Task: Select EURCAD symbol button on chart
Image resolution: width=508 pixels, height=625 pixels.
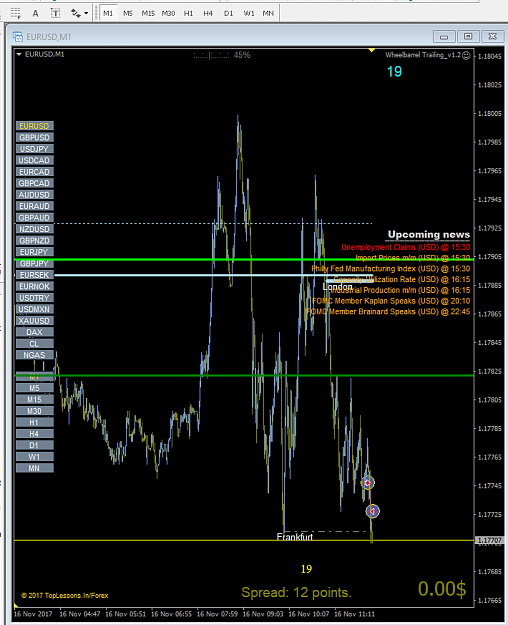Action: 34,172
